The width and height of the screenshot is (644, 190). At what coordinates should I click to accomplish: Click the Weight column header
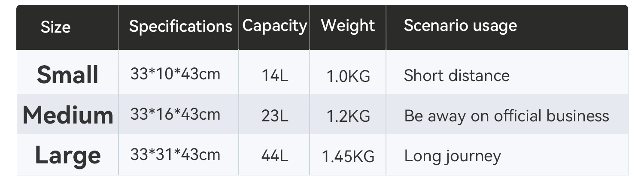[x=348, y=25]
